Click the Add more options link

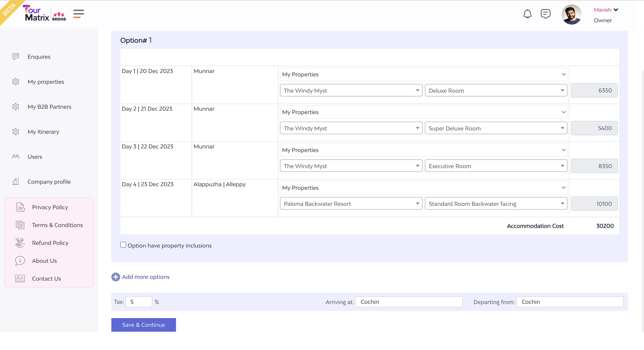coord(146,277)
